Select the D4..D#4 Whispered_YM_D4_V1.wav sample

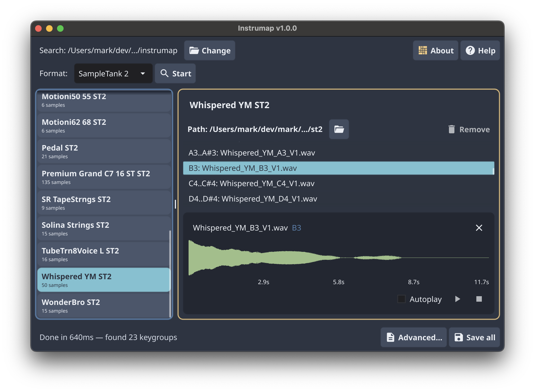tap(338, 199)
